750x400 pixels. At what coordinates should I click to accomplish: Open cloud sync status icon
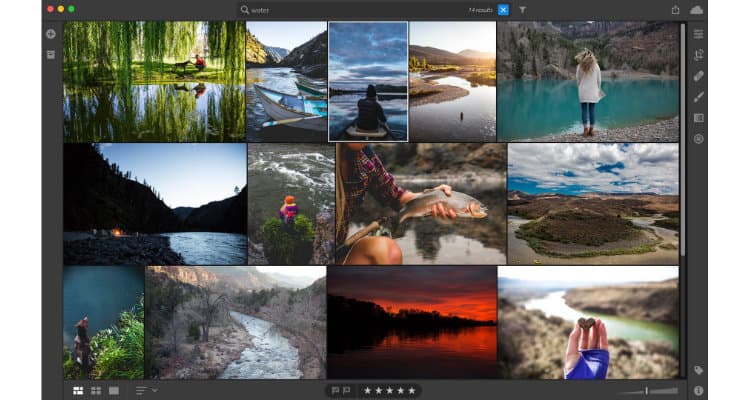tap(697, 9)
